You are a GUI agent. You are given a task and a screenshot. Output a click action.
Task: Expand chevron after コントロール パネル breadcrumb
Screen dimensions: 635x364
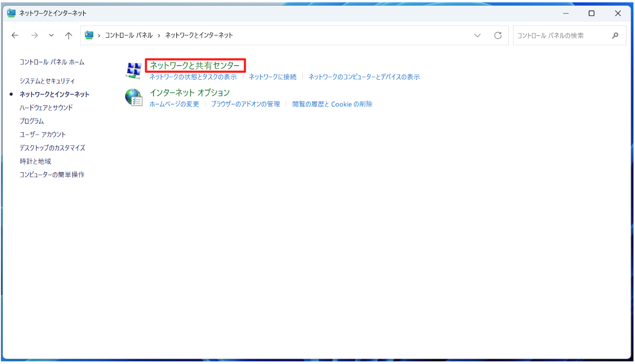159,35
